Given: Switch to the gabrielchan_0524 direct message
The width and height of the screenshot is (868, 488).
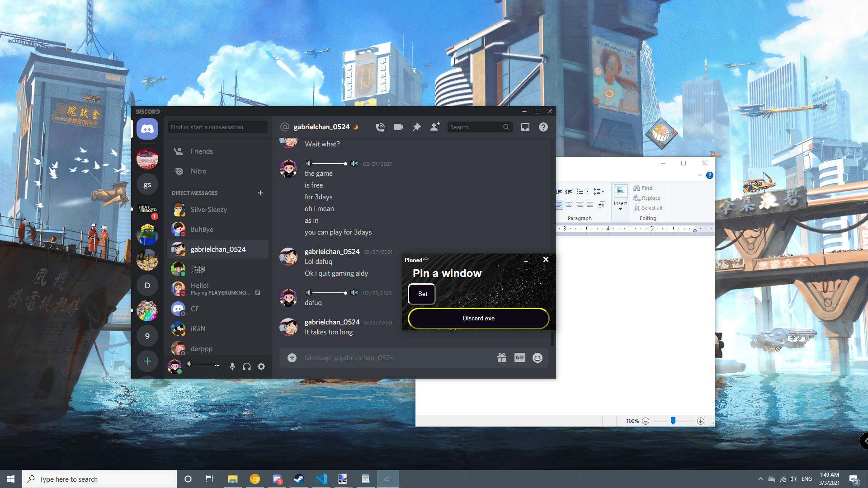Looking at the screenshot, I should pos(217,249).
